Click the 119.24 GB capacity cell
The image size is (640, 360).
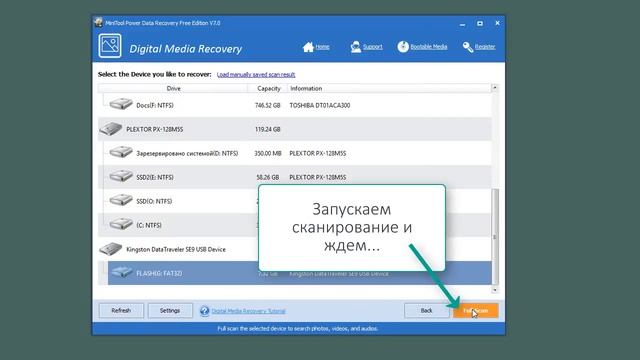point(268,129)
